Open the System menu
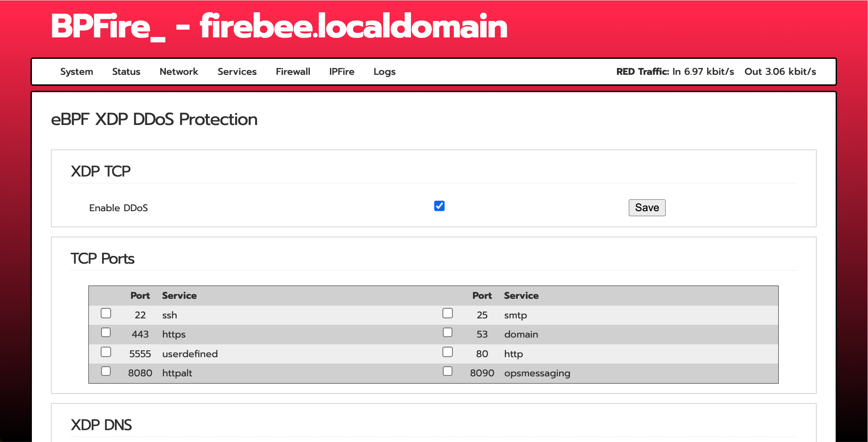Viewport: 868px width, 442px height. (x=77, y=72)
